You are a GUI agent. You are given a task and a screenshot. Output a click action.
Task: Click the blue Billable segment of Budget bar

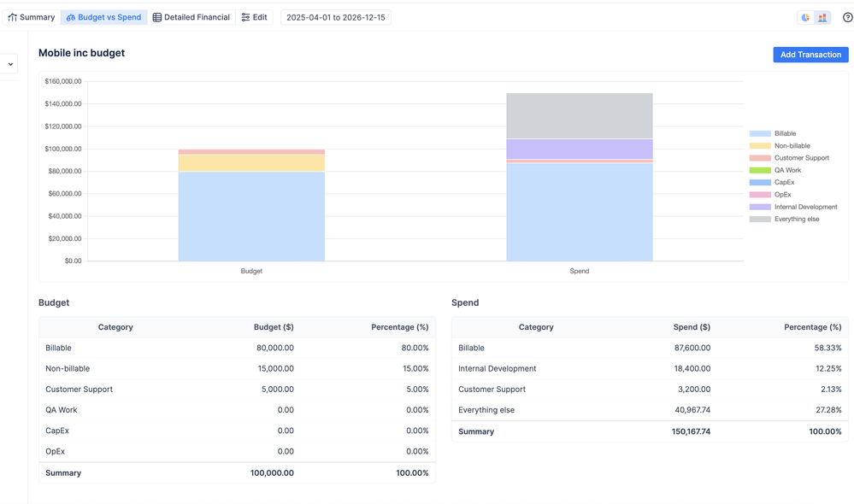(251, 217)
